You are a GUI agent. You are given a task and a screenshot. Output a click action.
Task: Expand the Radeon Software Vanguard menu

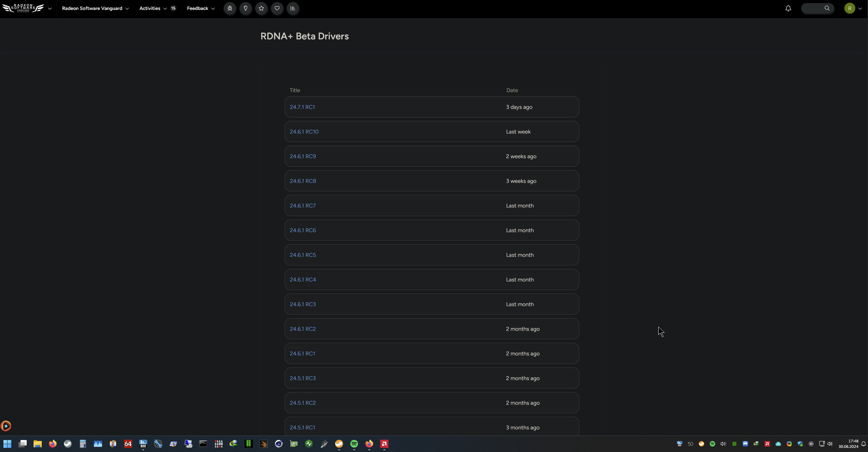click(95, 8)
